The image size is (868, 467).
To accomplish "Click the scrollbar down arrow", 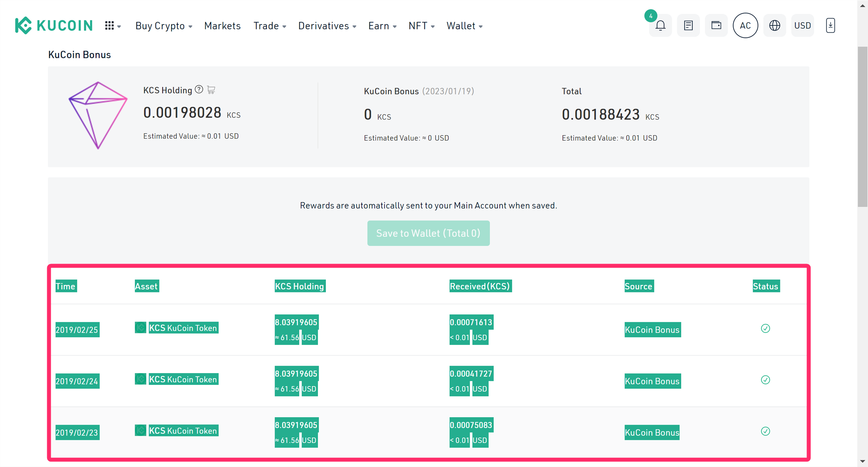I will pyautogui.click(x=862, y=461).
